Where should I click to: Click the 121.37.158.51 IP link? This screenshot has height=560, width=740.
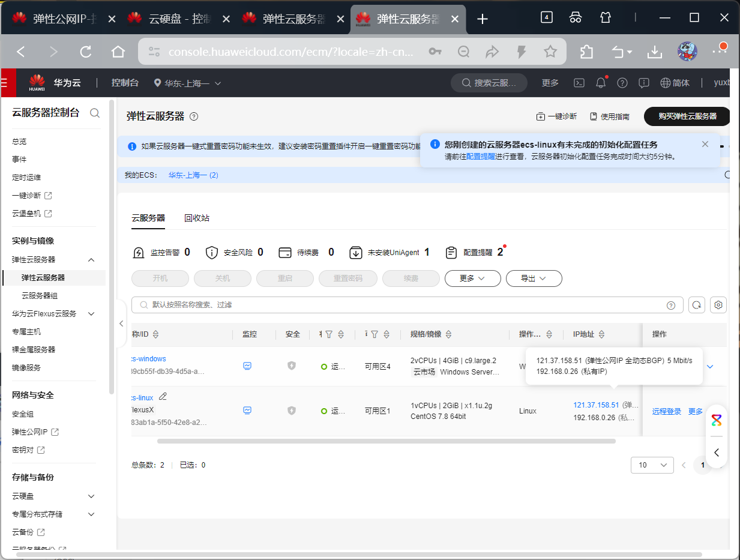[x=596, y=405]
